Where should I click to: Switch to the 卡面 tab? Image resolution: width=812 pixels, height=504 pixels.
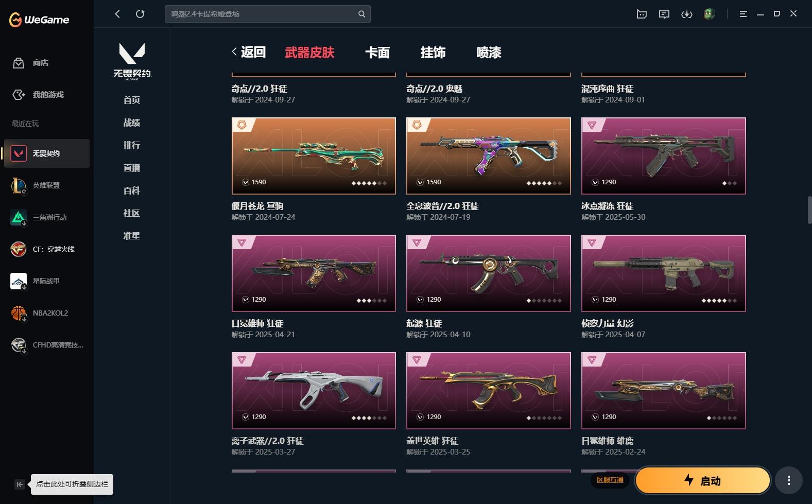pyautogui.click(x=377, y=53)
